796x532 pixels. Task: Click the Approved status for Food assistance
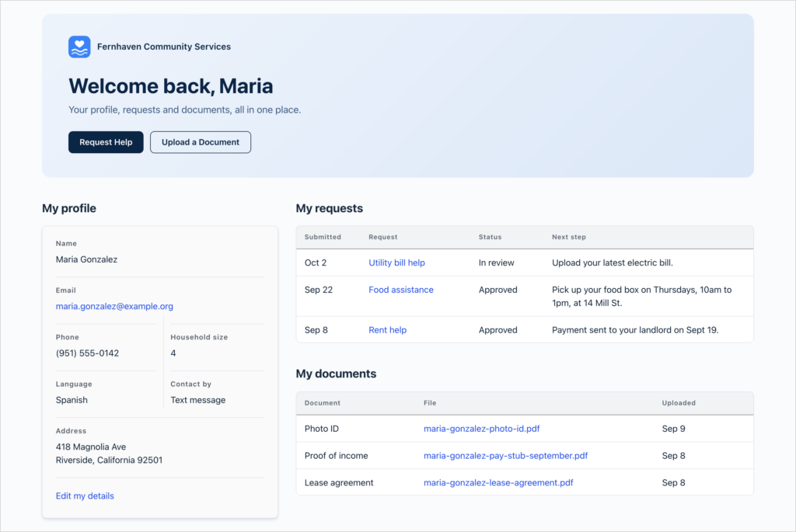(x=498, y=290)
